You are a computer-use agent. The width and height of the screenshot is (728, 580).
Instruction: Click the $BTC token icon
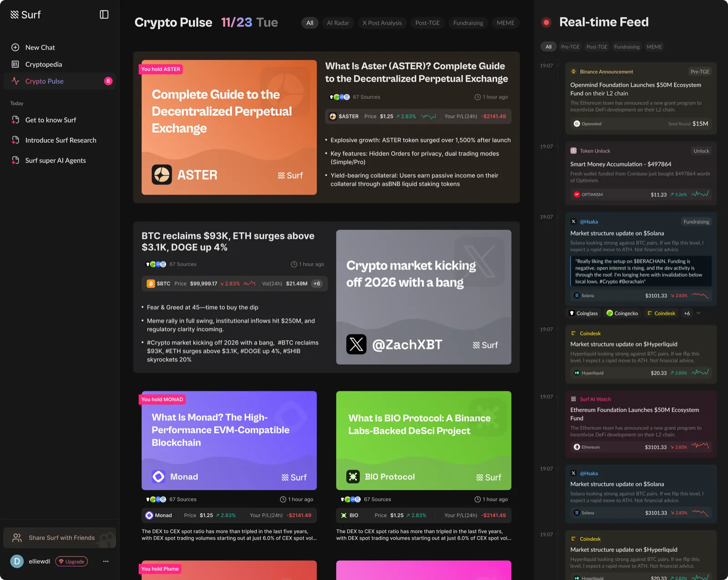point(151,284)
